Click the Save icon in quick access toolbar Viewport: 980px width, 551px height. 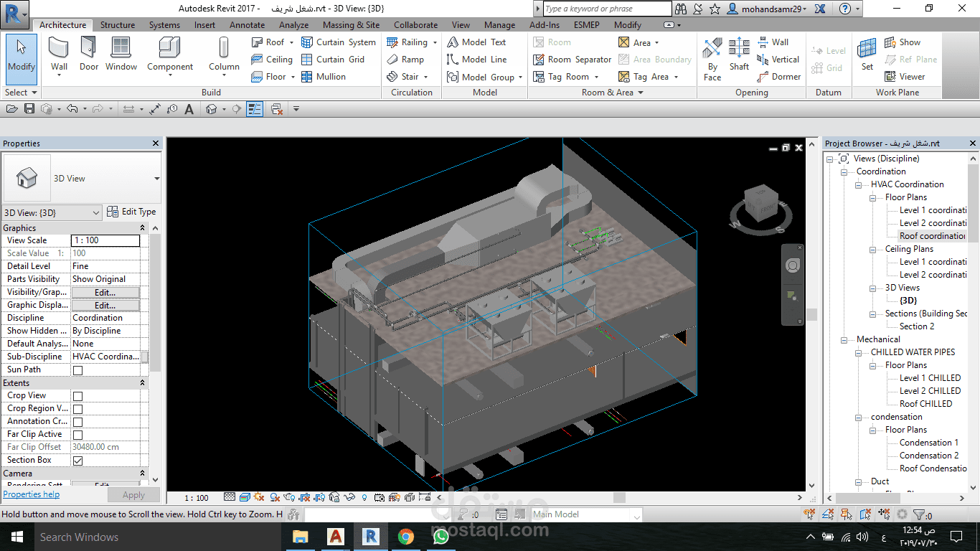pos(29,109)
